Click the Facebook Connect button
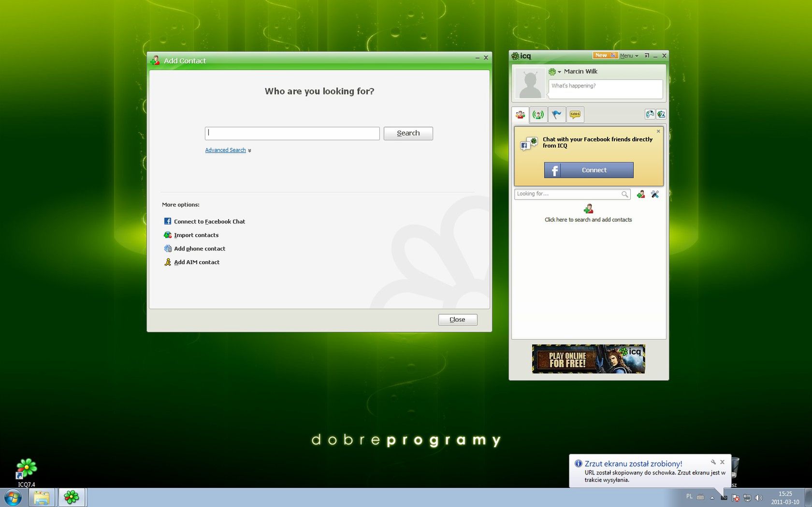 point(589,170)
